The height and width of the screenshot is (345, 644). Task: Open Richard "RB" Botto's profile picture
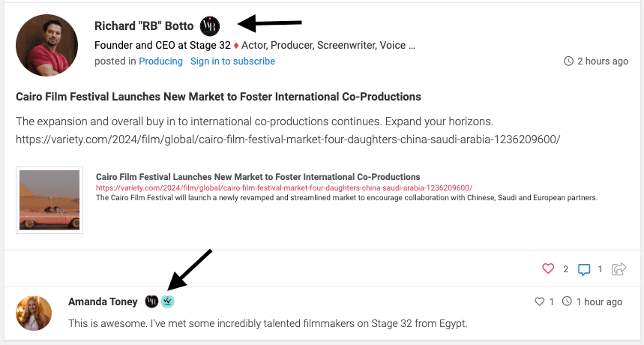tap(46, 45)
